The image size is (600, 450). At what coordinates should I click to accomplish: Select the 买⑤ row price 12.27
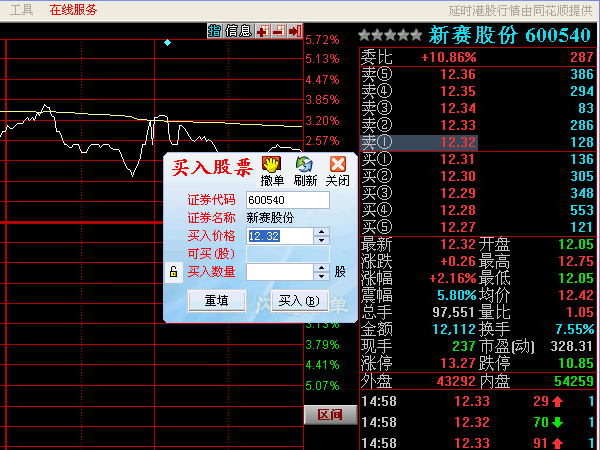(458, 227)
